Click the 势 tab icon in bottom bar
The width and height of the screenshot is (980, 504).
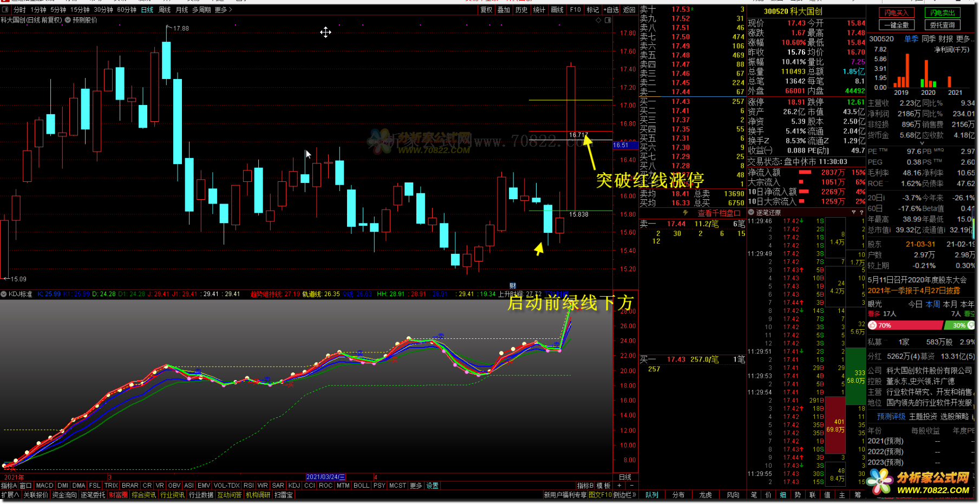[798, 495]
